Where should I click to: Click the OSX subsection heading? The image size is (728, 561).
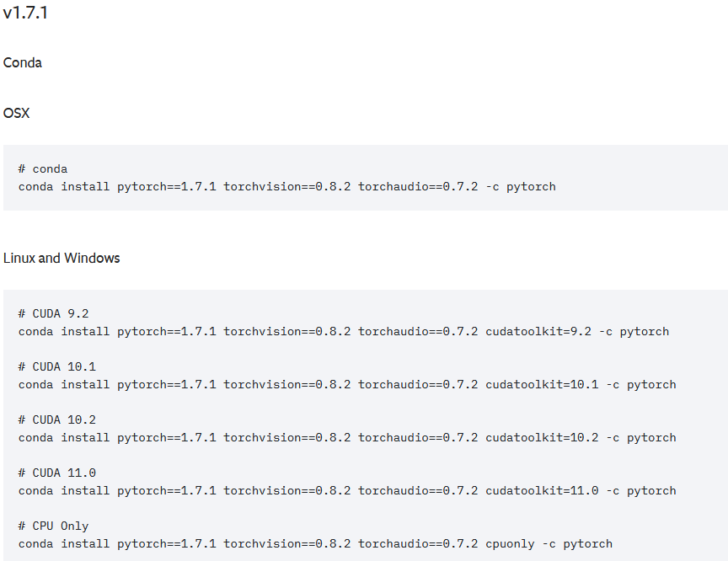(16, 113)
